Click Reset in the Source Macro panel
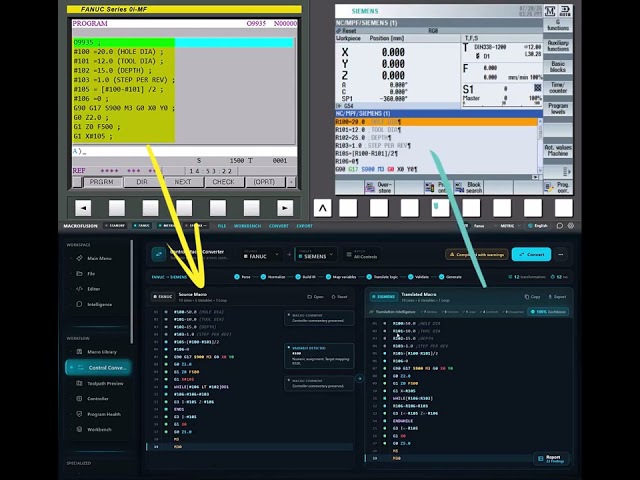The image size is (640, 480). [340, 297]
